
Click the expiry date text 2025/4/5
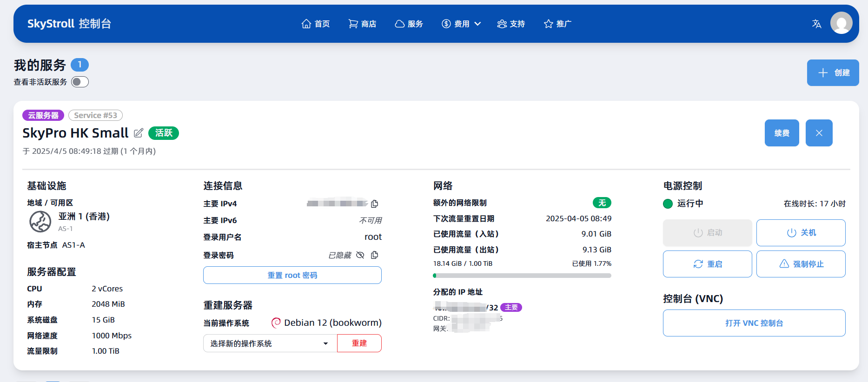coord(89,151)
